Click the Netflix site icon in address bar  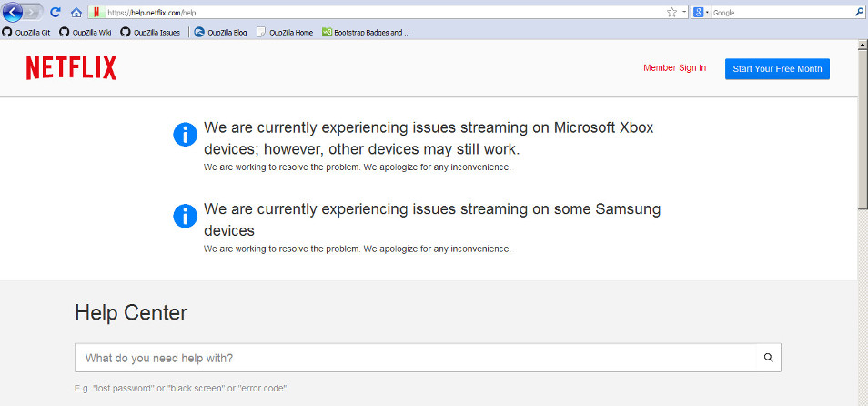[96, 13]
